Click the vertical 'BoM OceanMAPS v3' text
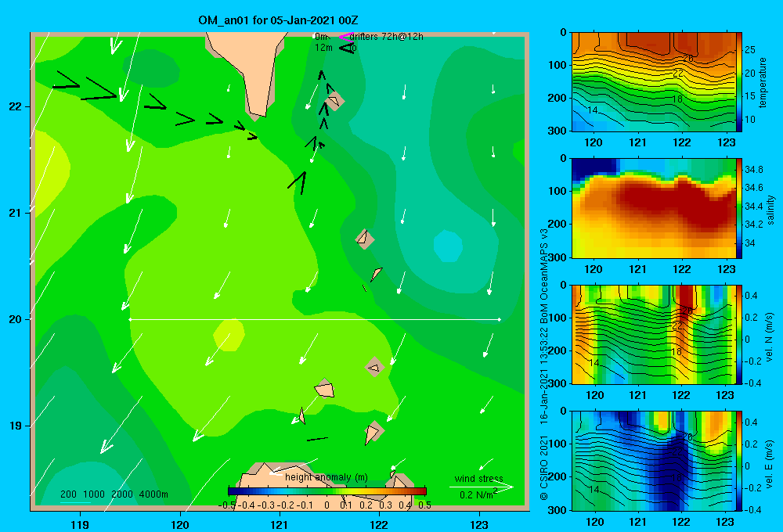The width and height of the screenshot is (783, 532). point(544,277)
